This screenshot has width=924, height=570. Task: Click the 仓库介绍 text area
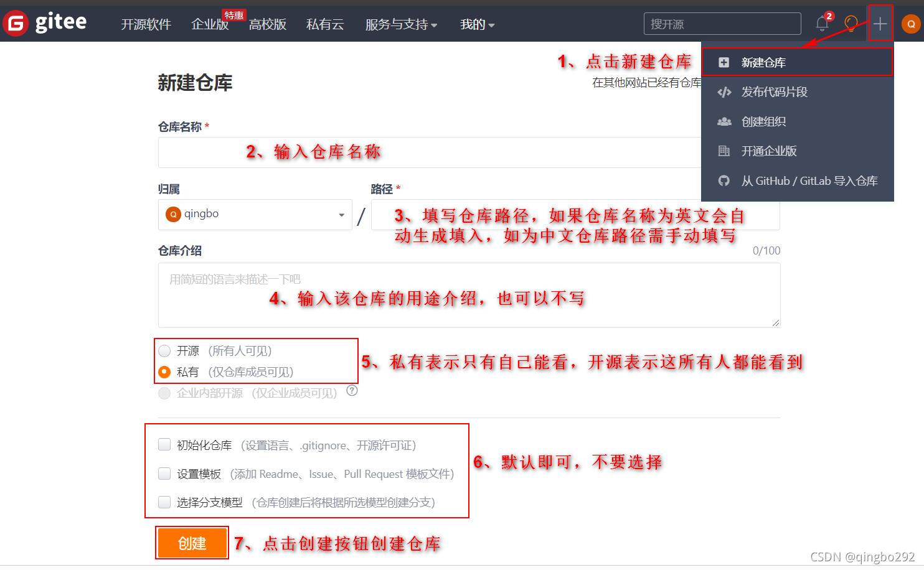[x=469, y=295]
